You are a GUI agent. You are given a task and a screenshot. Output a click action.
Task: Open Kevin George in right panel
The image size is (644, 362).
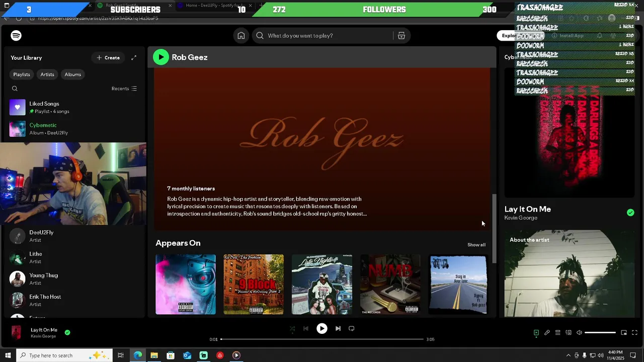click(521, 218)
